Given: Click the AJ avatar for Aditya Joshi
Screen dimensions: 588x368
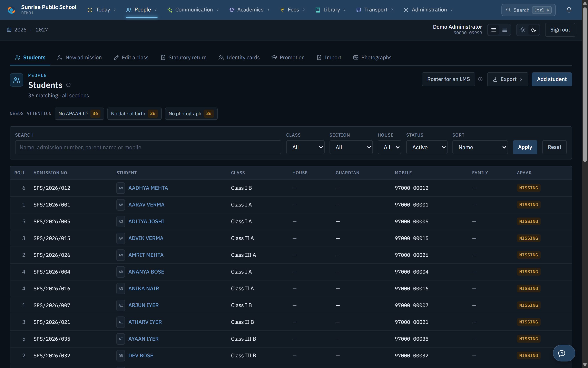Looking at the screenshot, I should click(121, 222).
